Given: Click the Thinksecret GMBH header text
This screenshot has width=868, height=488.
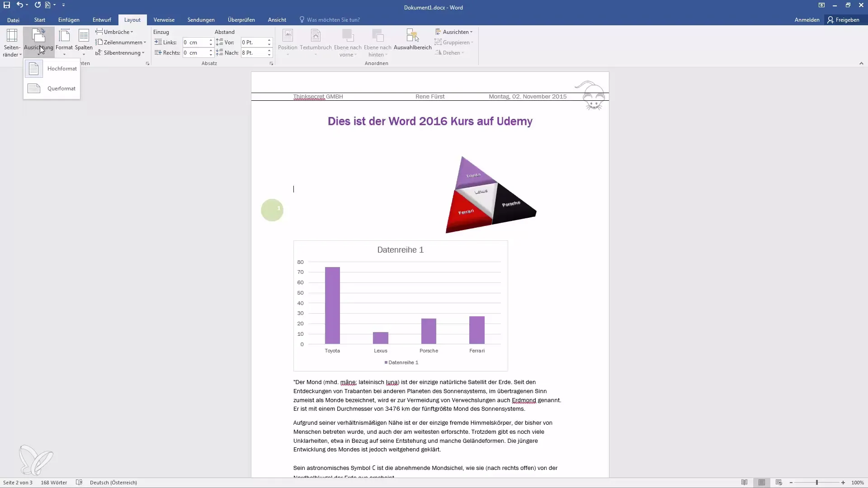Looking at the screenshot, I should 318,97.
